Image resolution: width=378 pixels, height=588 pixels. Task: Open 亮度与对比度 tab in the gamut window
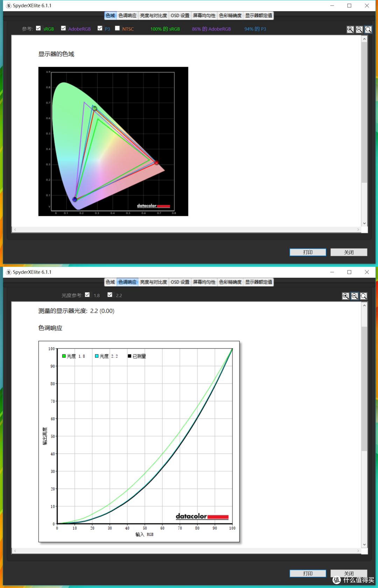[153, 16]
